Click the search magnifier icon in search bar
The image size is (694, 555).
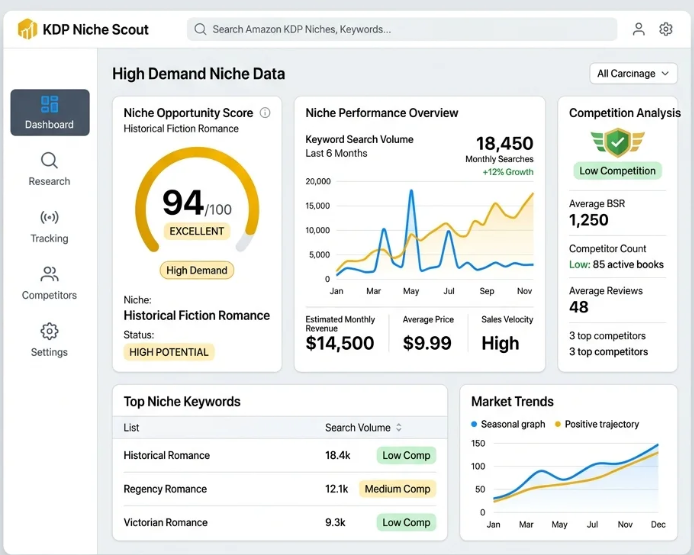200,29
